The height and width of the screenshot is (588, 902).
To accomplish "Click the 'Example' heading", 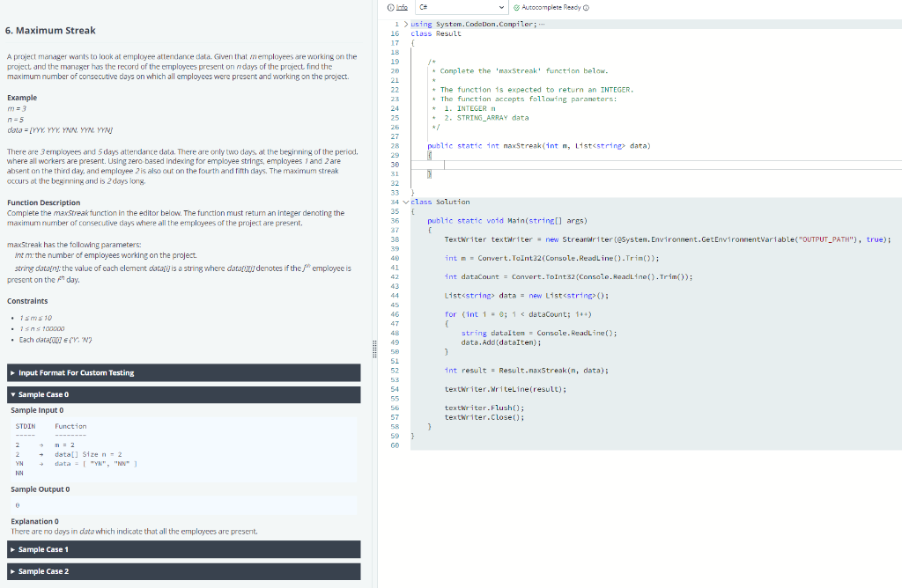I will click(22, 98).
